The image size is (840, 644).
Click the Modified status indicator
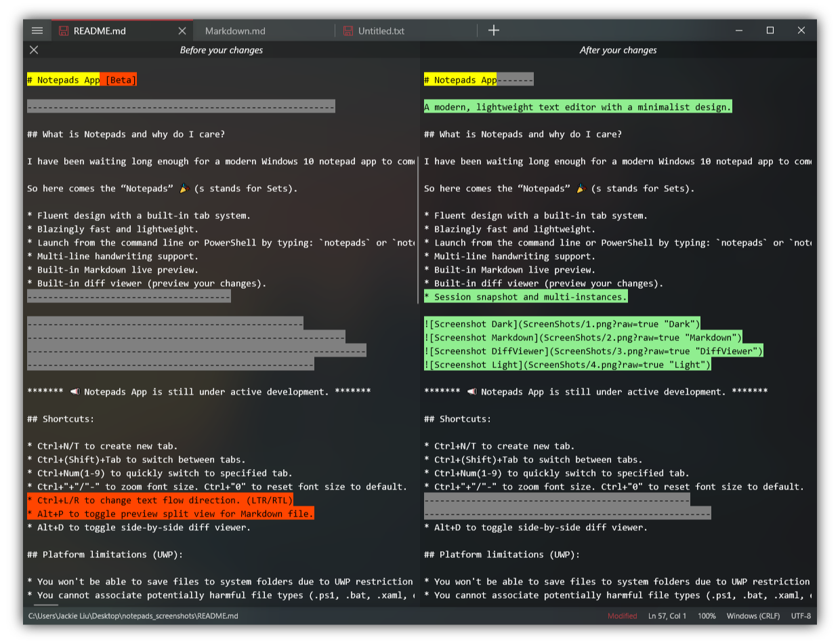pyautogui.click(x=623, y=616)
